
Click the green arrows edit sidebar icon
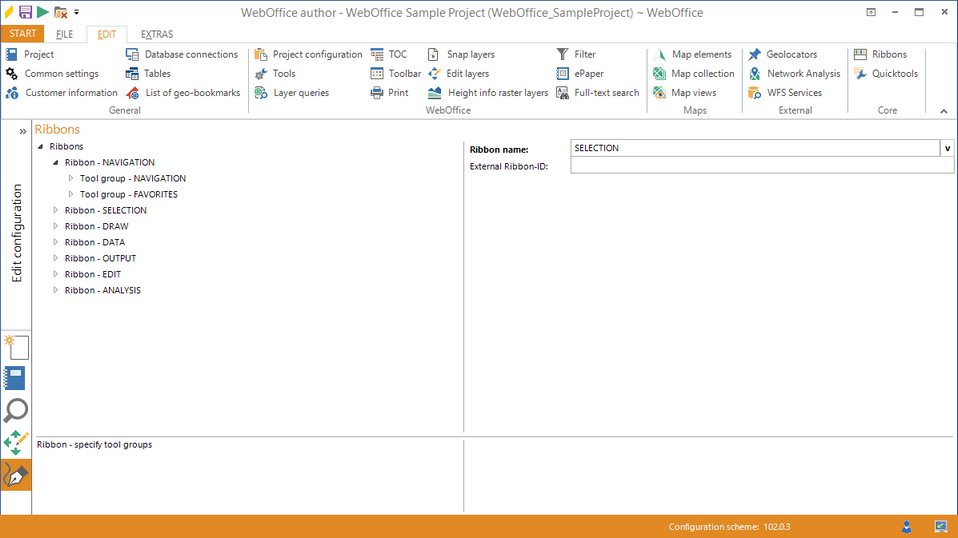tap(16, 443)
